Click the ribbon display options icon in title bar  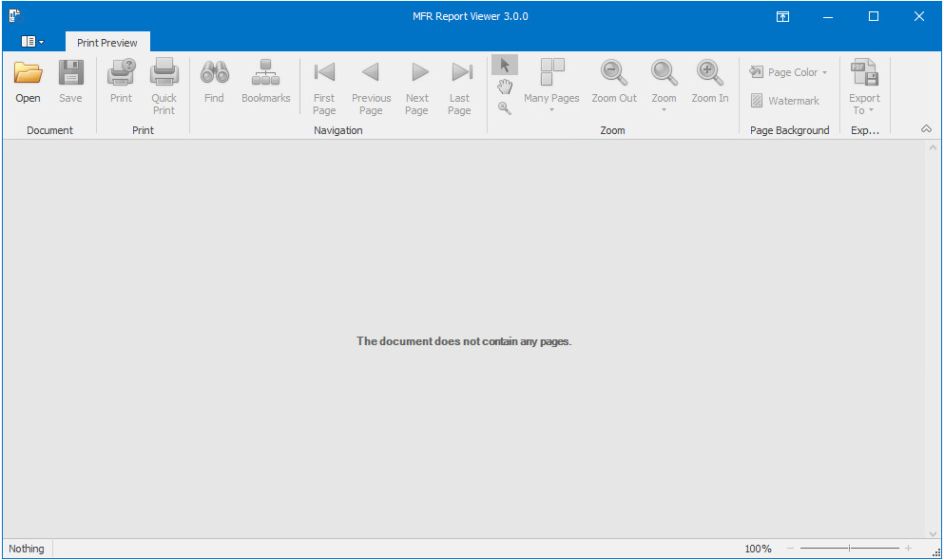coord(782,16)
